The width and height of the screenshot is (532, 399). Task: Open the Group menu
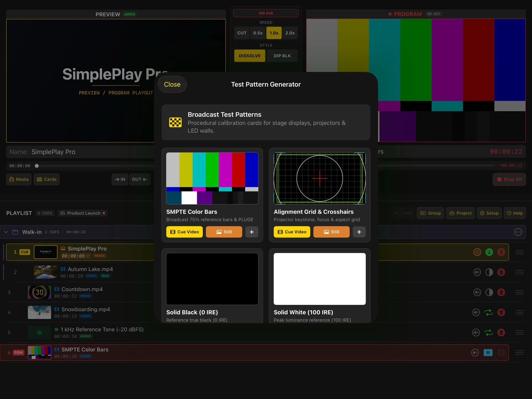pyautogui.click(x=430, y=213)
